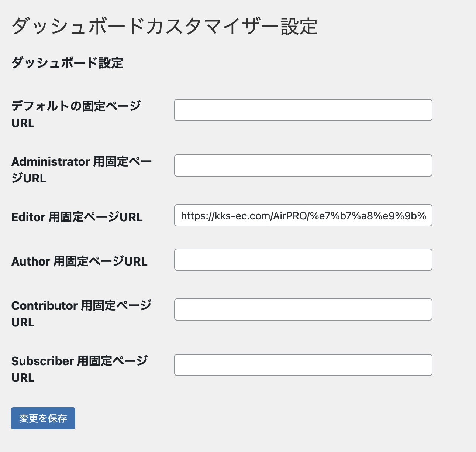
Task: Click the empty Author 用固定ページURL field
Action: [x=303, y=260]
